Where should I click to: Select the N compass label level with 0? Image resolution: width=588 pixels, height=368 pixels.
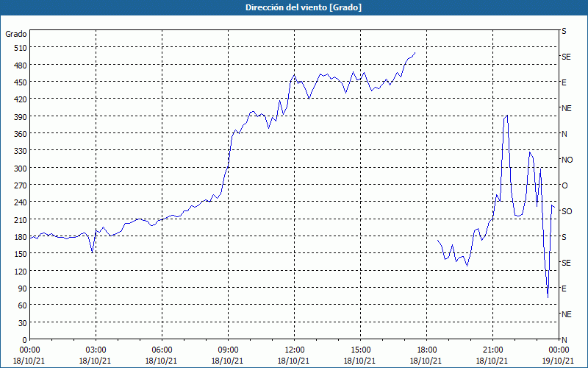point(564,340)
